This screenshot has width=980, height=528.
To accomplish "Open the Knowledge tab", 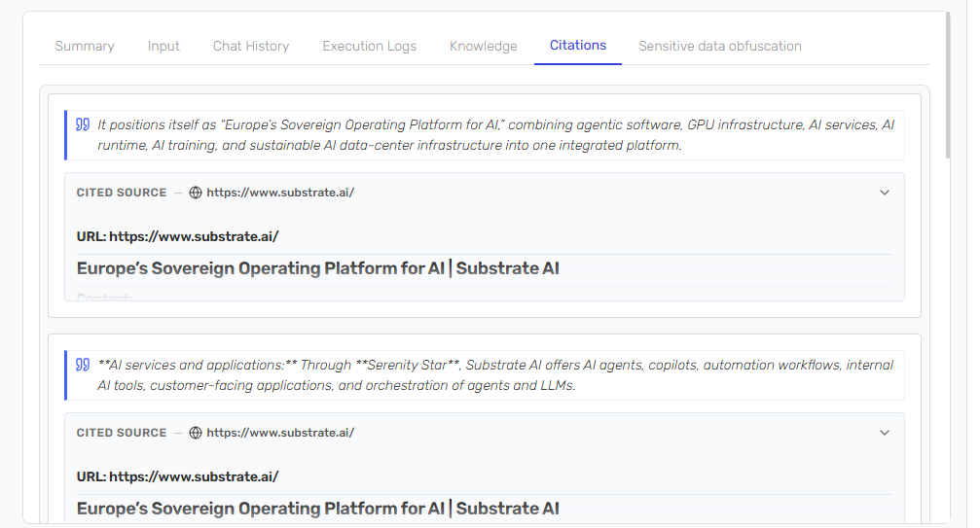I will click(x=483, y=46).
